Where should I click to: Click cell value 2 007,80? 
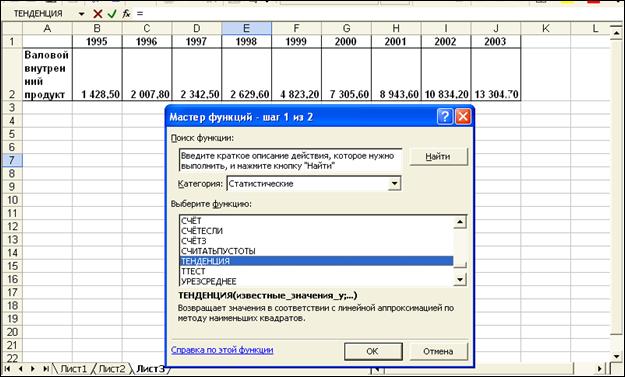tap(147, 75)
